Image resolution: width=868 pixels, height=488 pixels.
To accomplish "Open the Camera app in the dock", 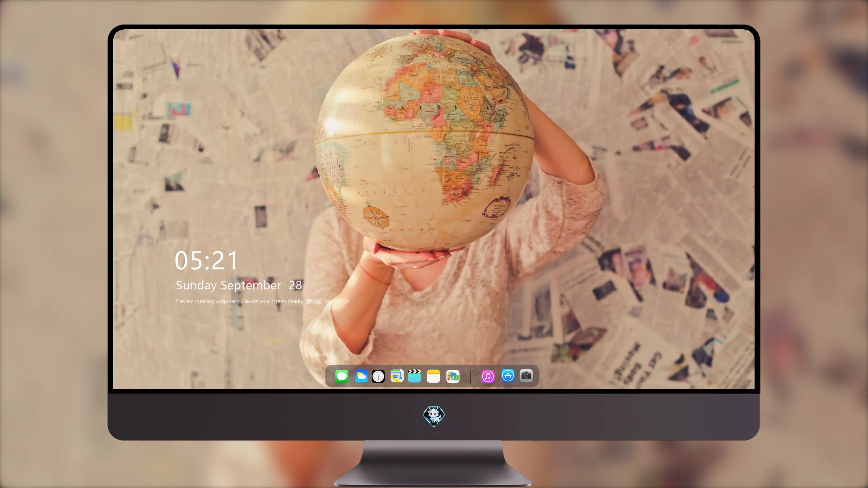I will click(526, 375).
